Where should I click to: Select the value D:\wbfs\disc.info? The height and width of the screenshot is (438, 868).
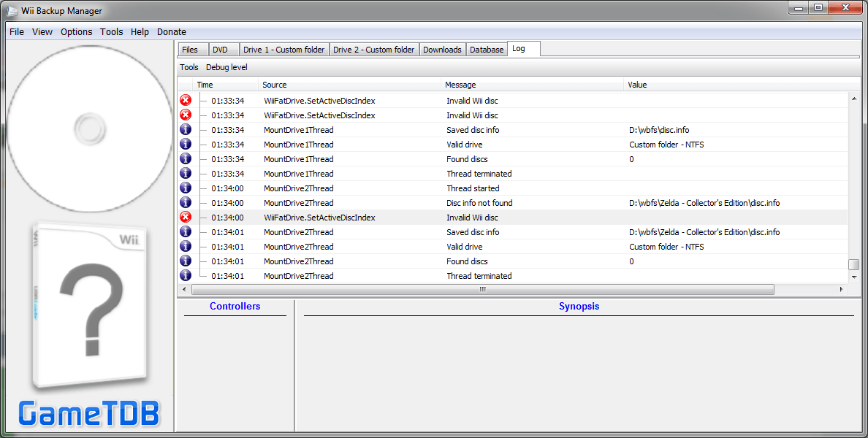(659, 130)
